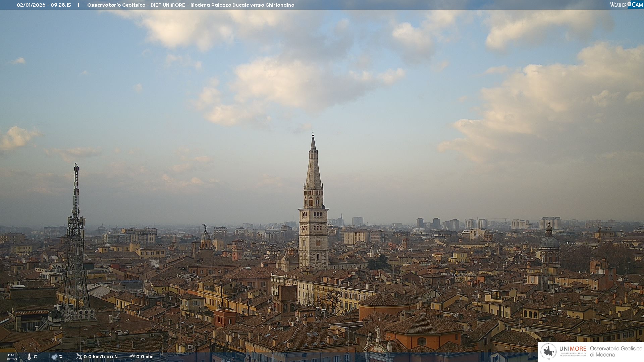Click the UNIMORE round seal emblem
The height and width of the screenshot is (362, 644).
(x=548, y=352)
